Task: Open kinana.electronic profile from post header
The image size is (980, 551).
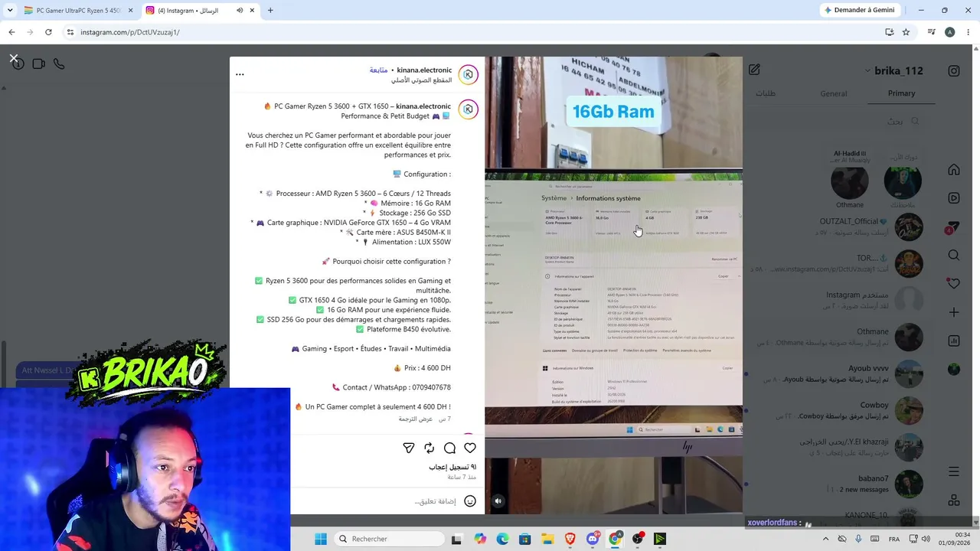Action: pos(424,70)
